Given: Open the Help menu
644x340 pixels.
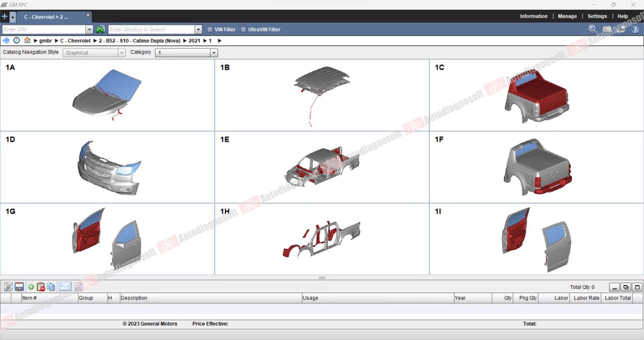Looking at the screenshot, I should (x=623, y=17).
